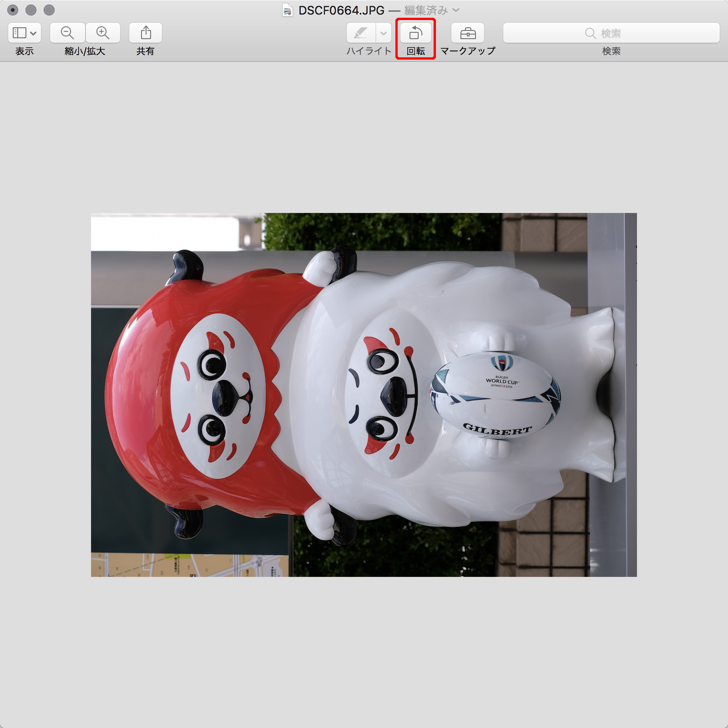Click the green full-screen window button

click(x=49, y=10)
